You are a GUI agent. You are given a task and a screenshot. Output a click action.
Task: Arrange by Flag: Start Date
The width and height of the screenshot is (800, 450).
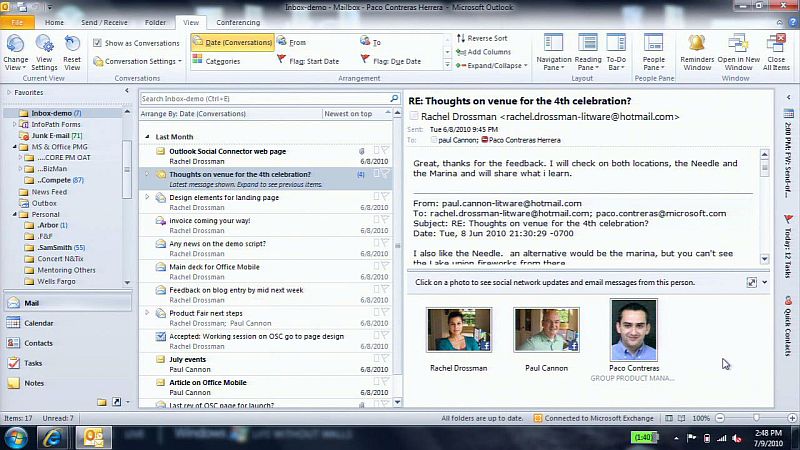pos(308,61)
